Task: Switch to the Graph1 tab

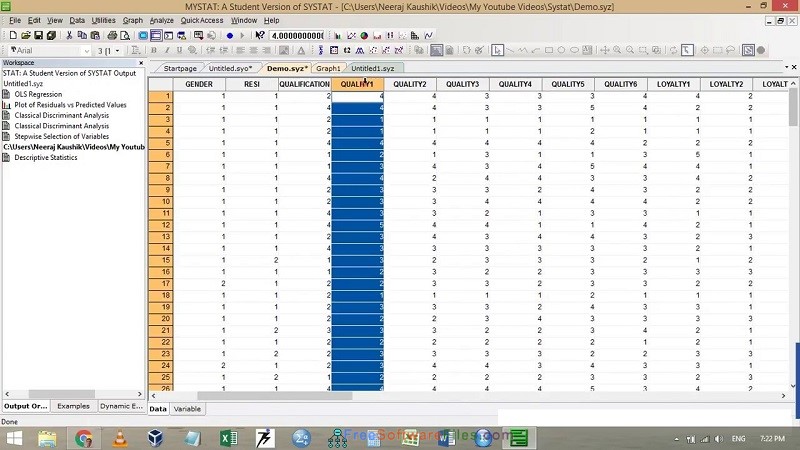Action: pyautogui.click(x=328, y=68)
